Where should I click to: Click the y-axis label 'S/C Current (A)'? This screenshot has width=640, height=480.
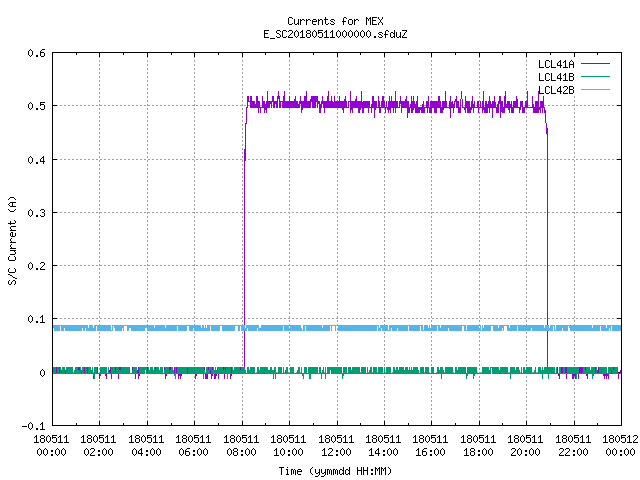(x=13, y=240)
